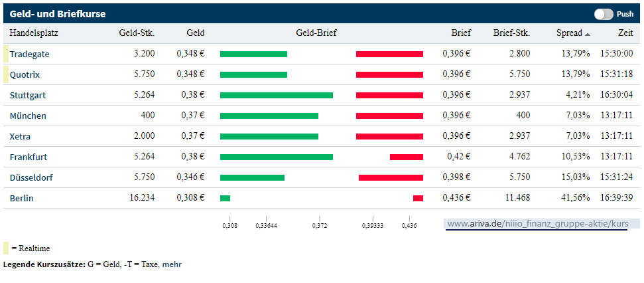Open the Stuttgart trading venue
This screenshot has width=644, height=283.
click(28, 95)
